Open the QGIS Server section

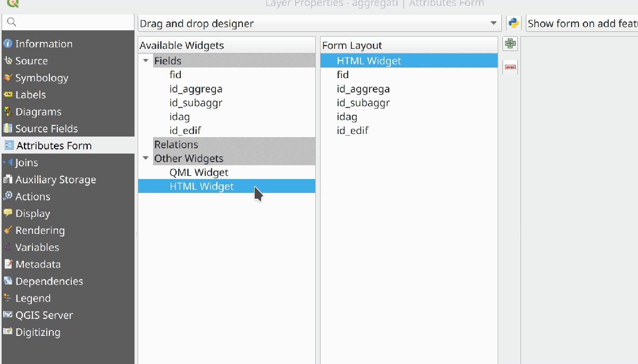click(44, 315)
